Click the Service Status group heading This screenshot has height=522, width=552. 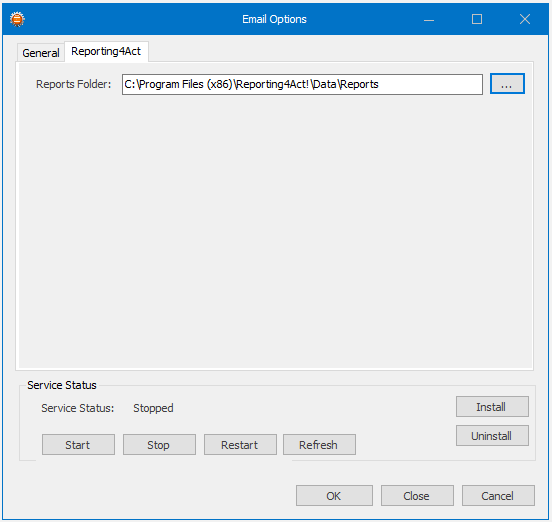click(x=62, y=385)
